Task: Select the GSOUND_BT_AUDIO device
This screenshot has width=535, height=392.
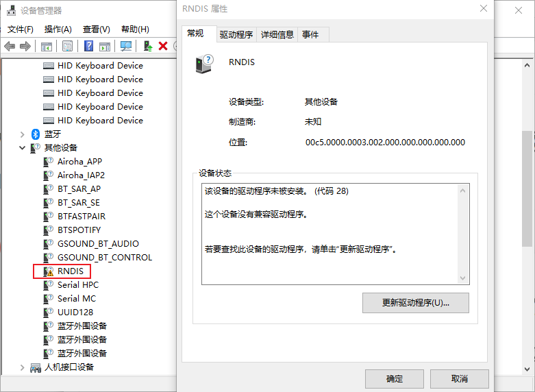Action: 98,244
